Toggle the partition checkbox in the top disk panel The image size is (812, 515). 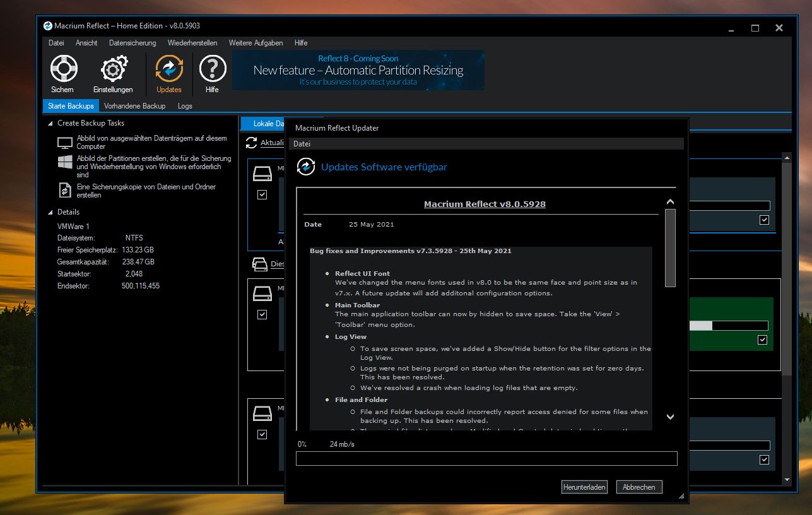click(765, 220)
